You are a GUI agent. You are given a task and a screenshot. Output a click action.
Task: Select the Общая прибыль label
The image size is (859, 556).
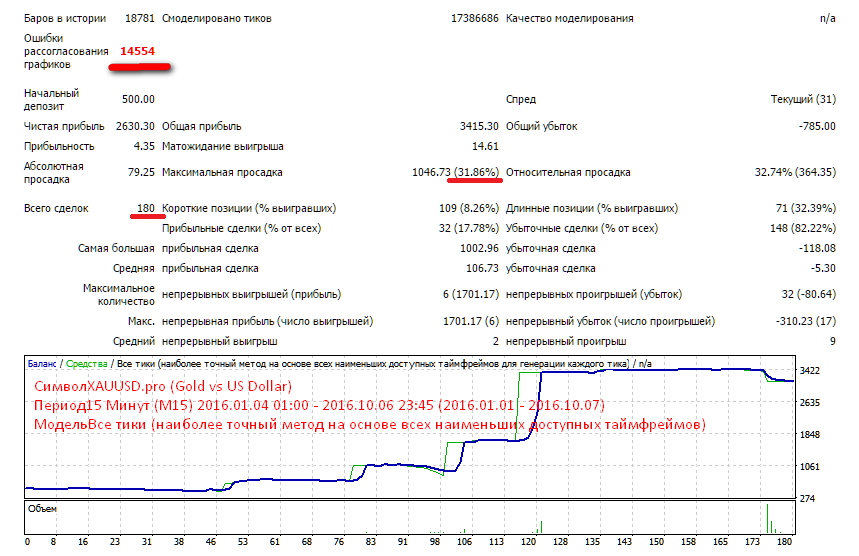click(x=202, y=126)
